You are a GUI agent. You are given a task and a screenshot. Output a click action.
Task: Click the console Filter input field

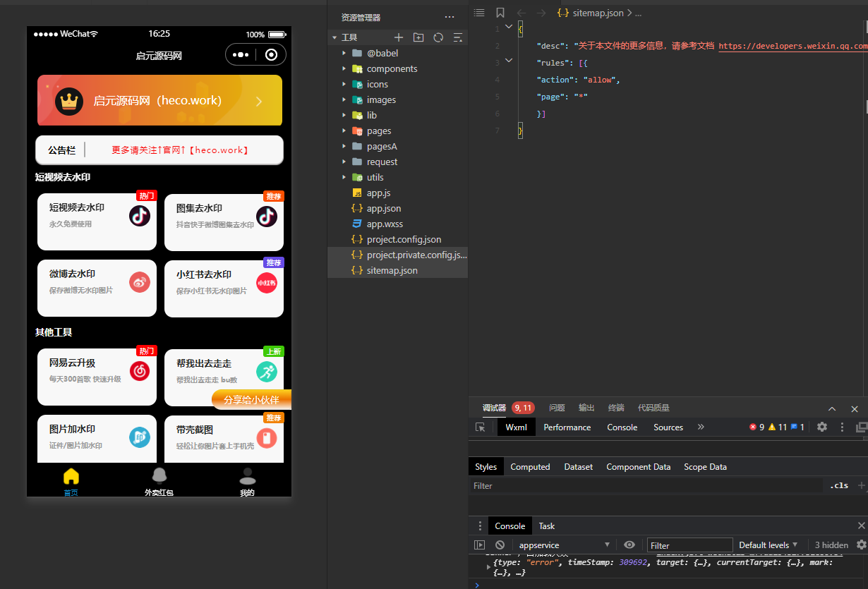(689, 545)
